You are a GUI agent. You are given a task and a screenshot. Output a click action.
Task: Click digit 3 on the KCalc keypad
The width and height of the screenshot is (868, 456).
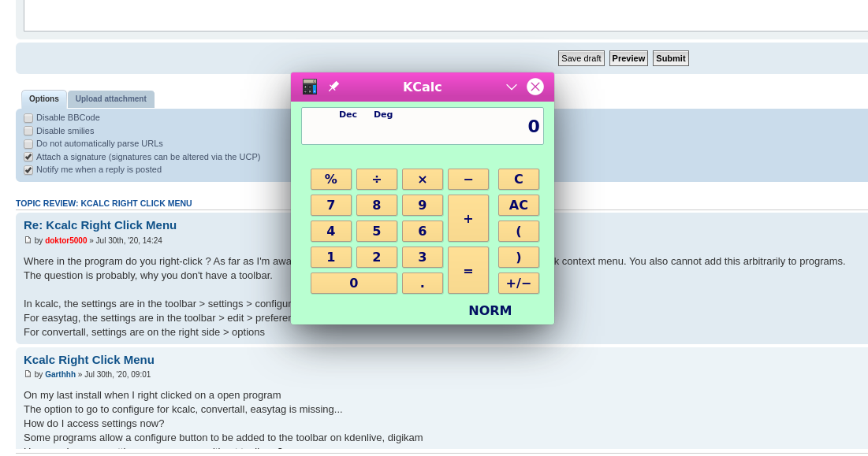[x=423, y=257]
